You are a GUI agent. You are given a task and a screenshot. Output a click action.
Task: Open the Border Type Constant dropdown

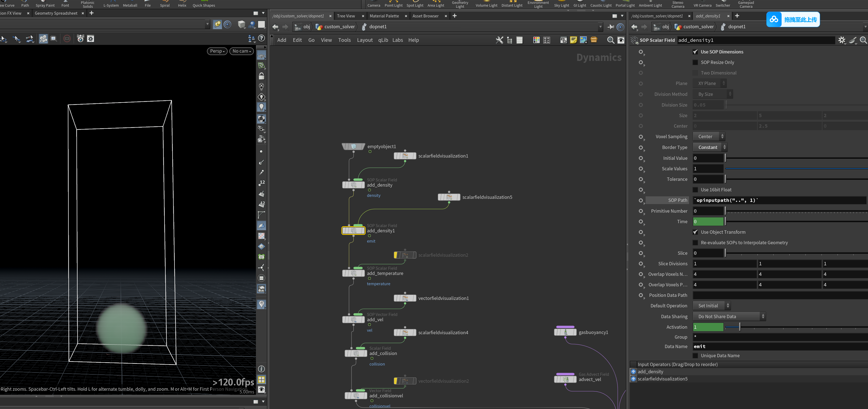coord(710,147)
